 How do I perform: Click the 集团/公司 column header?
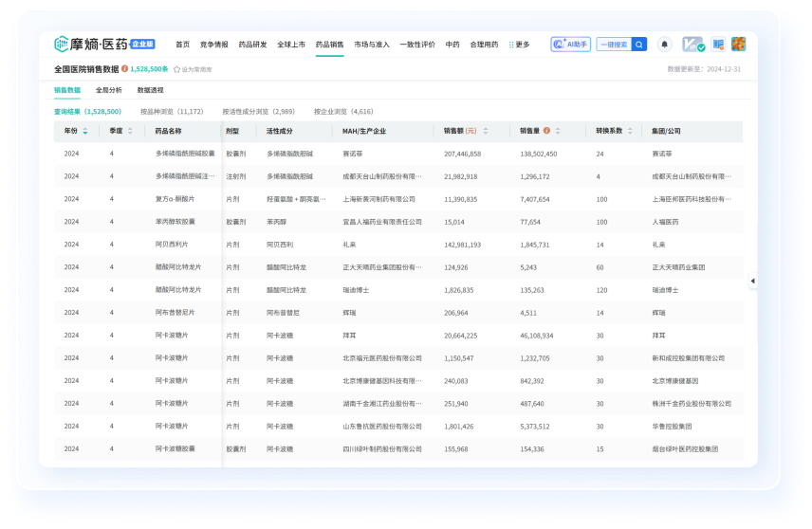coord(666,132)
